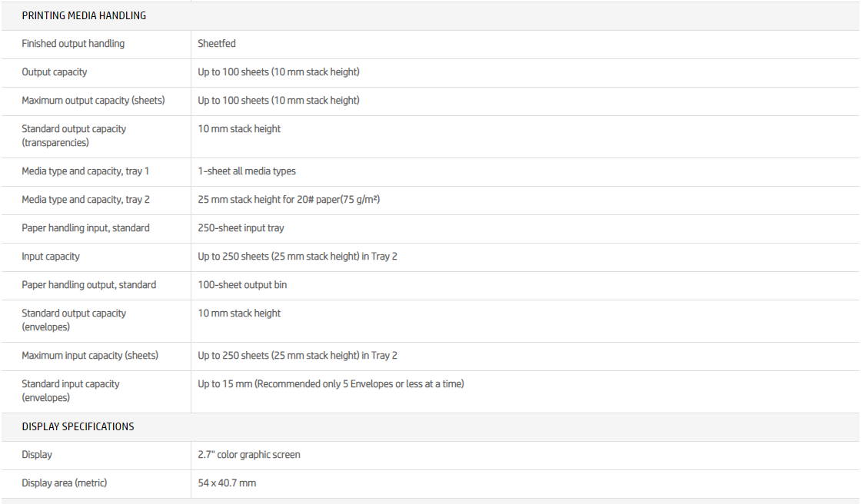Click Media type and capacity, tray 1
The height and width of the screenshot is (504, 861).
point(85,171)
